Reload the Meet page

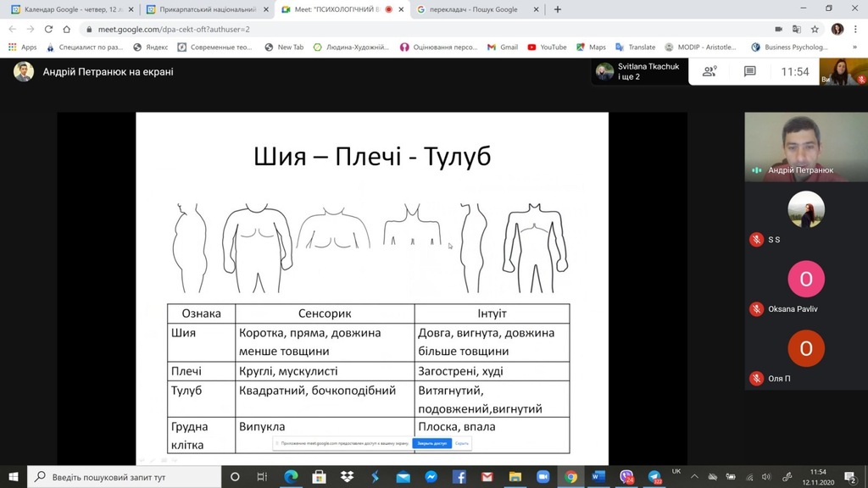(47, 29)
